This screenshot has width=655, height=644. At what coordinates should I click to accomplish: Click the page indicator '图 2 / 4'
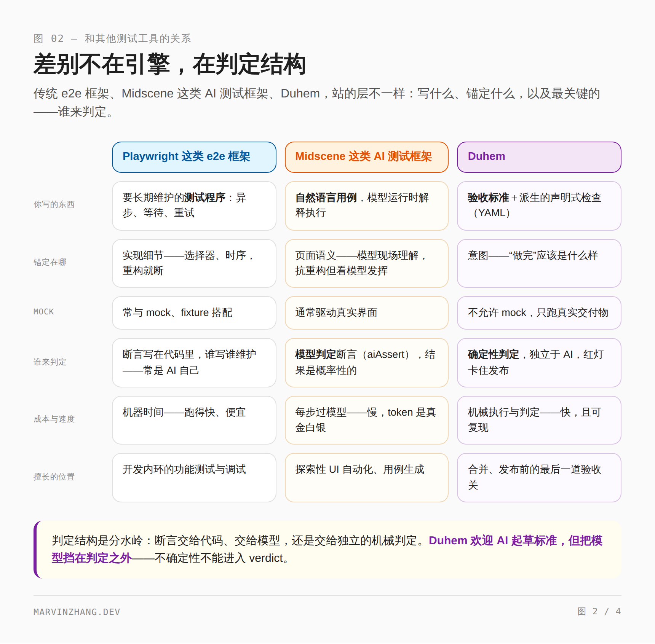[x=599, y=611]
